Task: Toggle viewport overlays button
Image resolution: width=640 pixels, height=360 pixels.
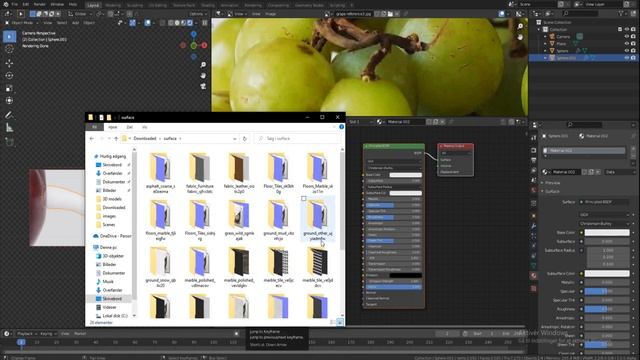Action: pos(148,23)
